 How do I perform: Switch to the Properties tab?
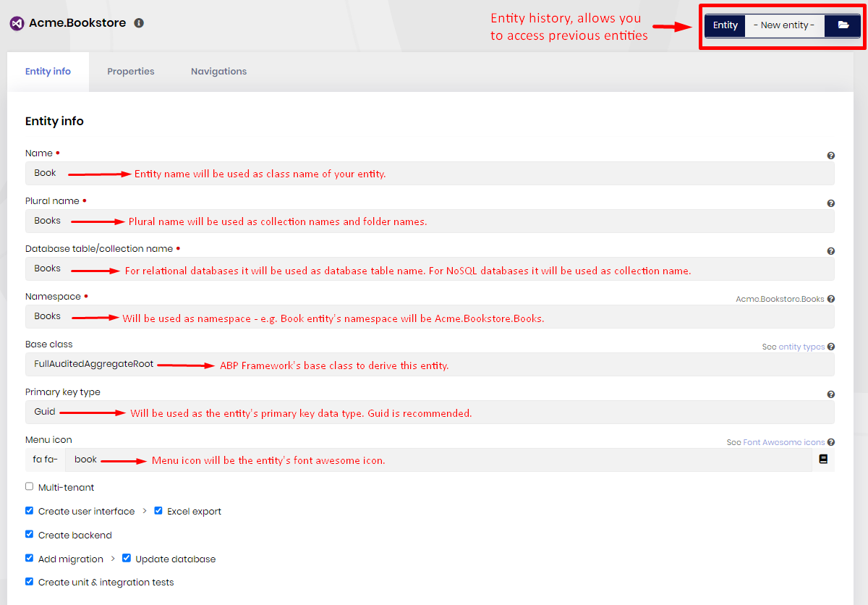pos(131,72)
